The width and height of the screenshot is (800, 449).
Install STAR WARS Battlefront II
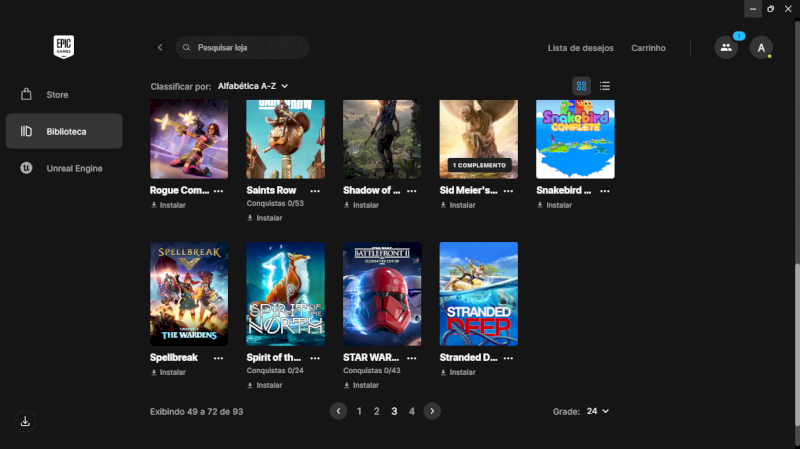(361, 385)
